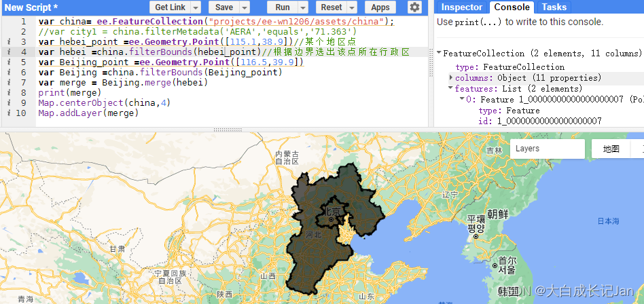
Task: Click the info marker on line 10
Action: point(8,113)
